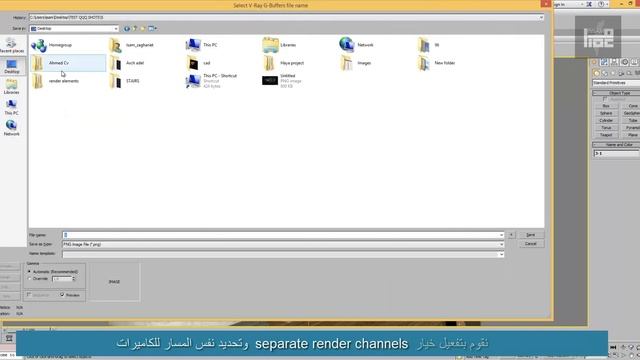This screenshot has height=360, width=640.
Task: Open the Homegroup item
Action: [x=52, y=45]
